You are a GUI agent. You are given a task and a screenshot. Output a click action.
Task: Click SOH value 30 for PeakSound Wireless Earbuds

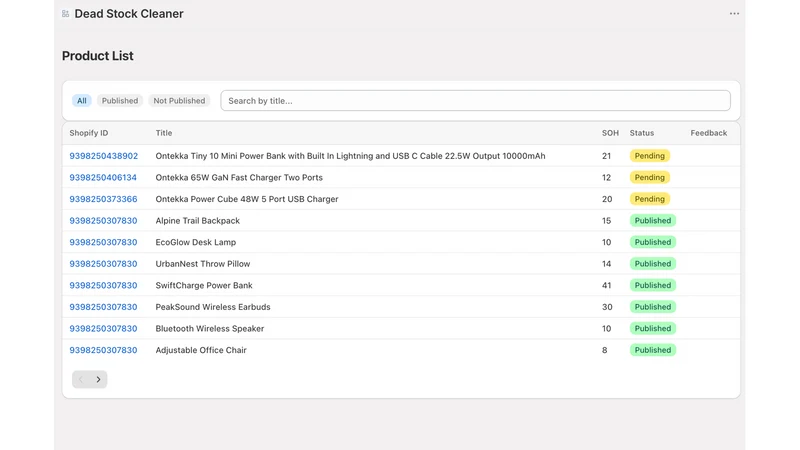click(607, 307)
